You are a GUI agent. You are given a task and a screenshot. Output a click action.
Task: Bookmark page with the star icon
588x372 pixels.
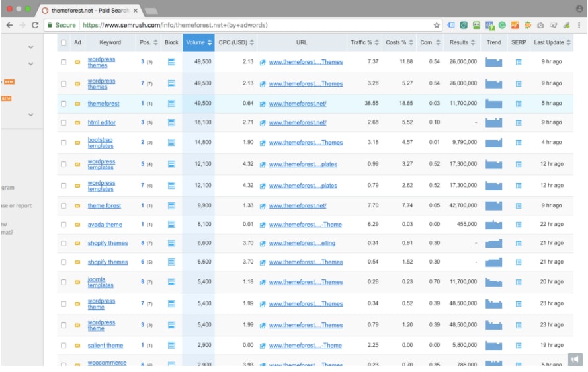point(437,25)
